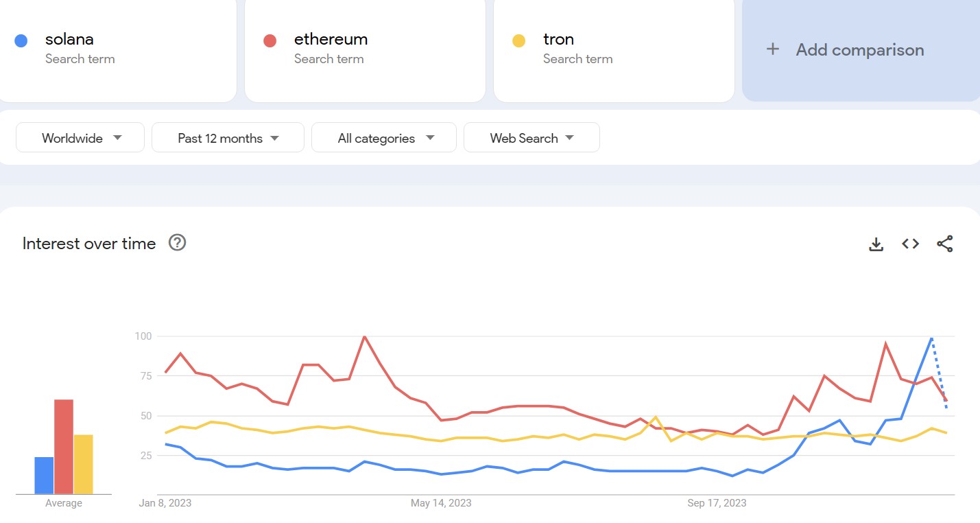
Task: Open the Interest over time help icon
Action: 178,242
